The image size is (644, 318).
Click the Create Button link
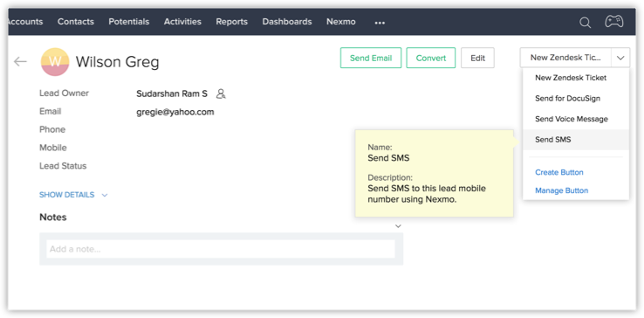tap(559, 172)
